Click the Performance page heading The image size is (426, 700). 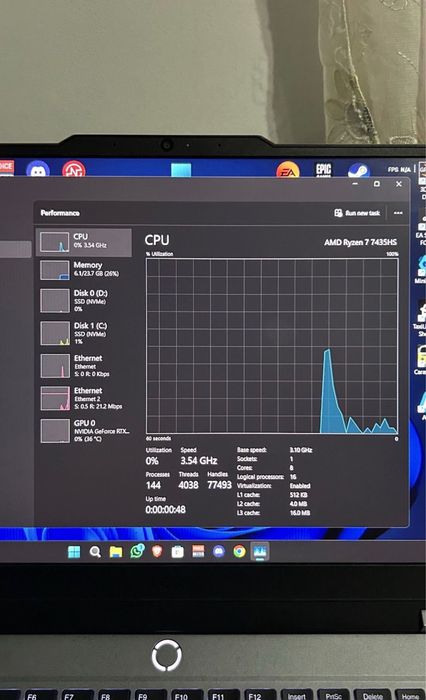point(60,213)
